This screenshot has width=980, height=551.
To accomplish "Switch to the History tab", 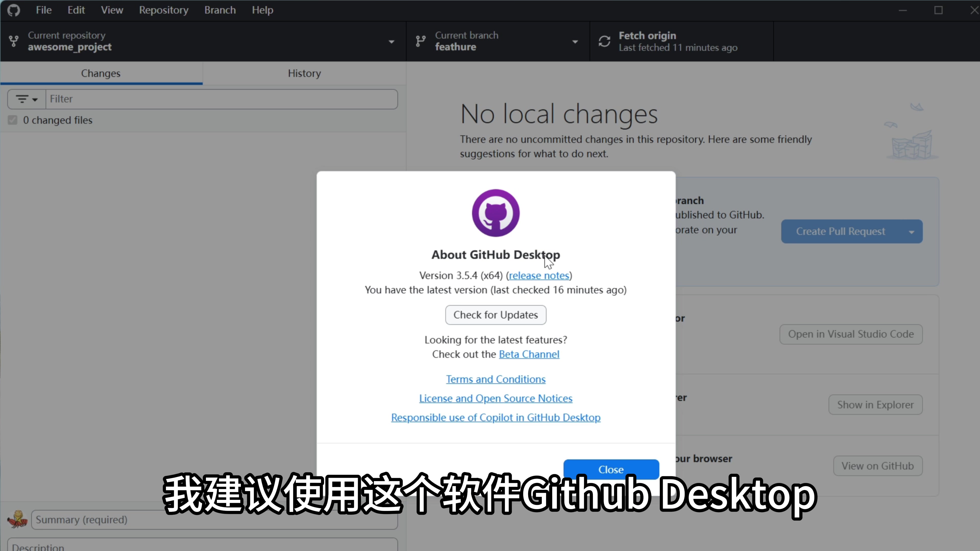I will pyautogui.click(x=304, y=73).
